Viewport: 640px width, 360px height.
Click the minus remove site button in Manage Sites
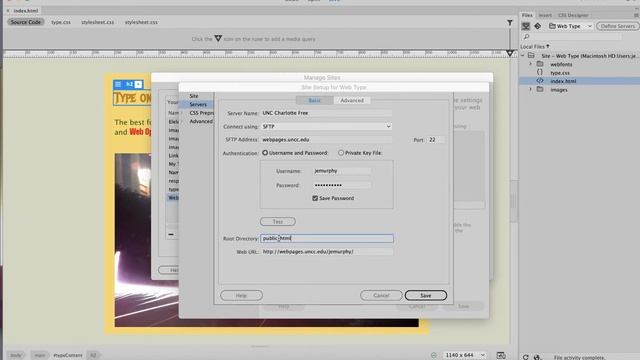coord(171,234)
